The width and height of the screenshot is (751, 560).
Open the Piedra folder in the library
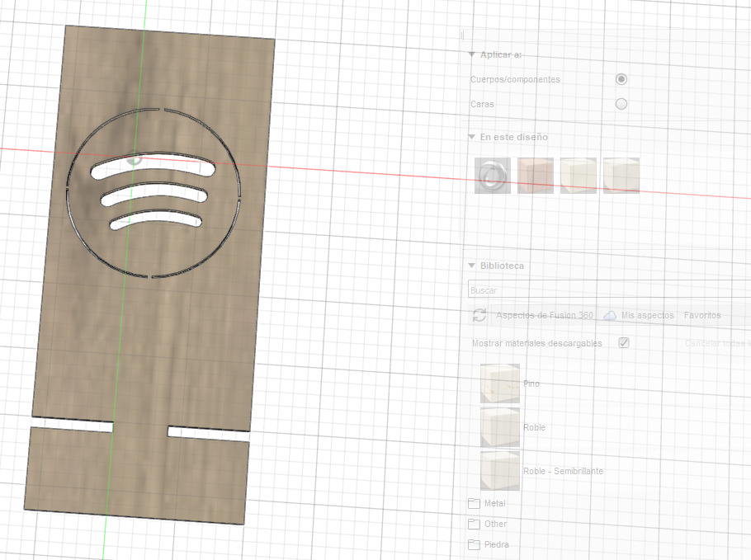click(x=488, y=544)
